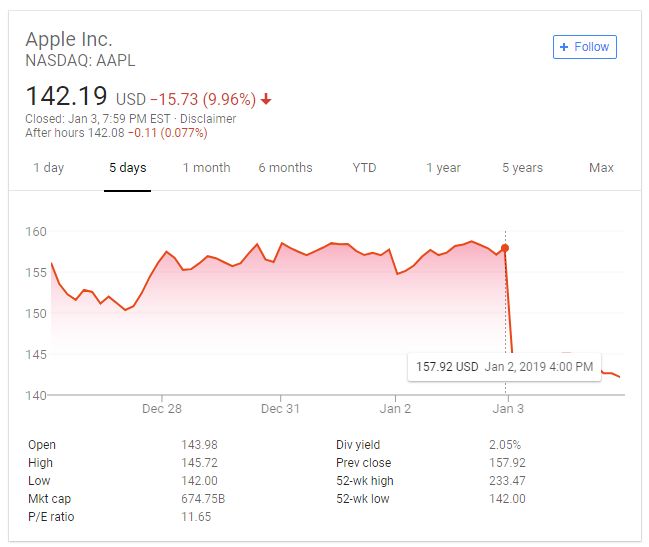Screen dimensions: 649x547
Task: Select the 1 day tab
Action: [x=48, y=168]
